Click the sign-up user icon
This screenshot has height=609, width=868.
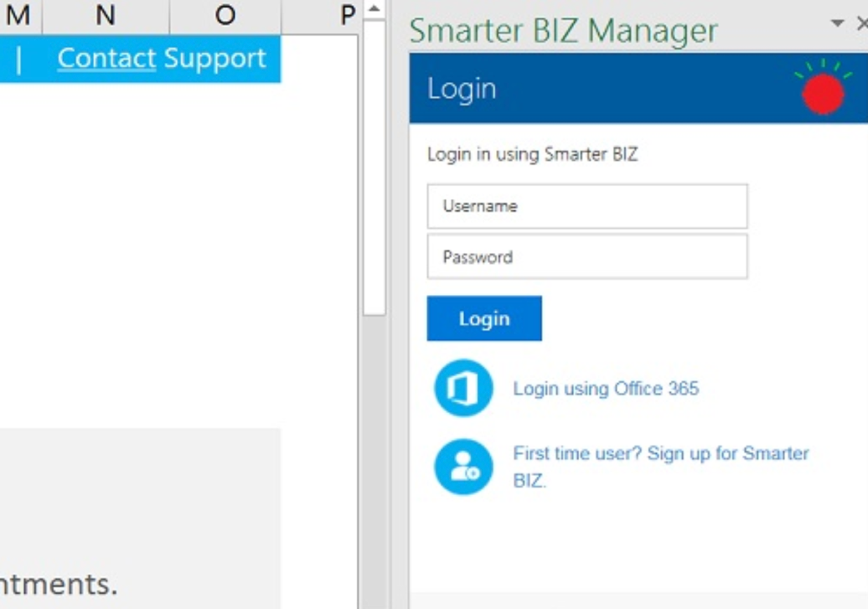[463, 466]
